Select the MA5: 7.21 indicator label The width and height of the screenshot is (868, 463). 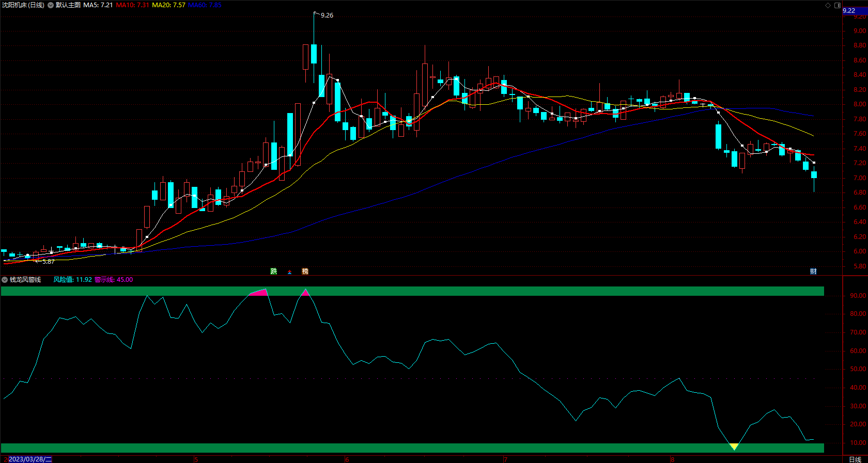(98, 5)
